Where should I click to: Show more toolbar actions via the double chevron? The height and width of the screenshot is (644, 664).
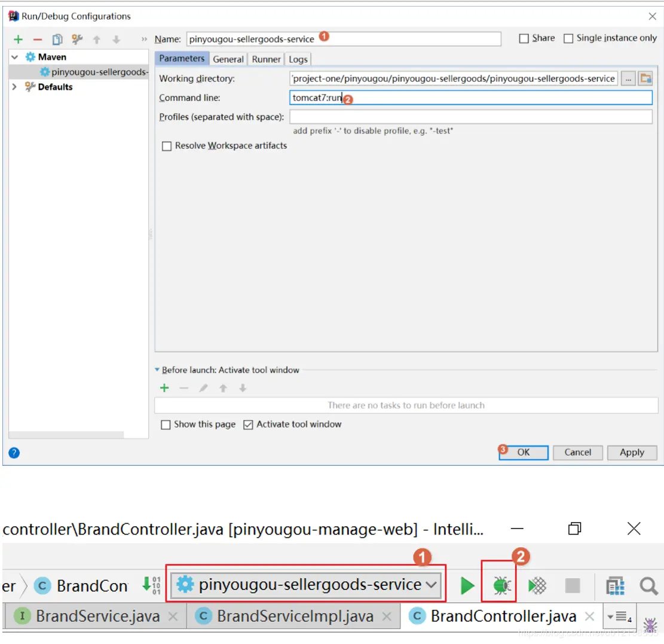[144, 39]
